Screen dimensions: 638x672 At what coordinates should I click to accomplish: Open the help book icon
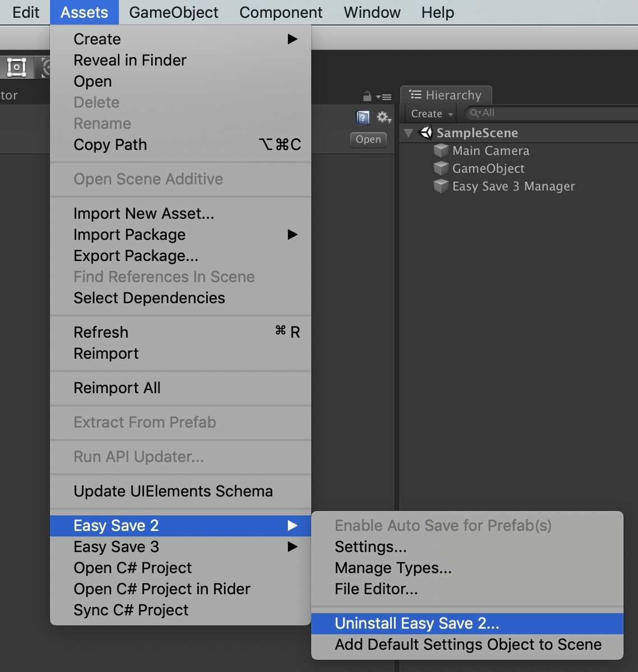point(363,117)
